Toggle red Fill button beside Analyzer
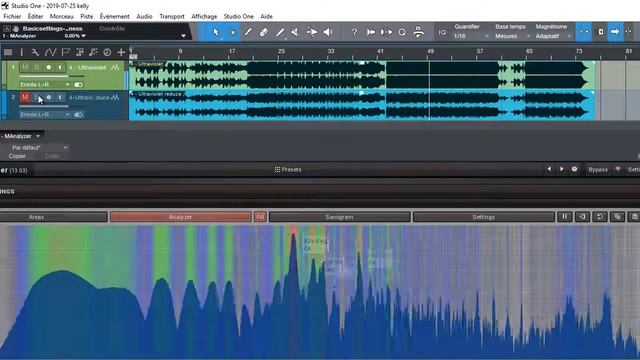 (260, 217)
